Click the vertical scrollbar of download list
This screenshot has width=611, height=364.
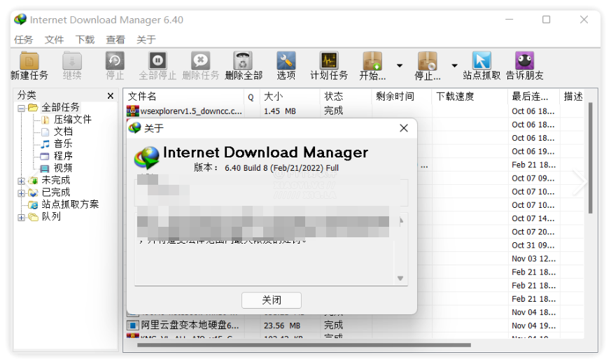coord(590,157)
